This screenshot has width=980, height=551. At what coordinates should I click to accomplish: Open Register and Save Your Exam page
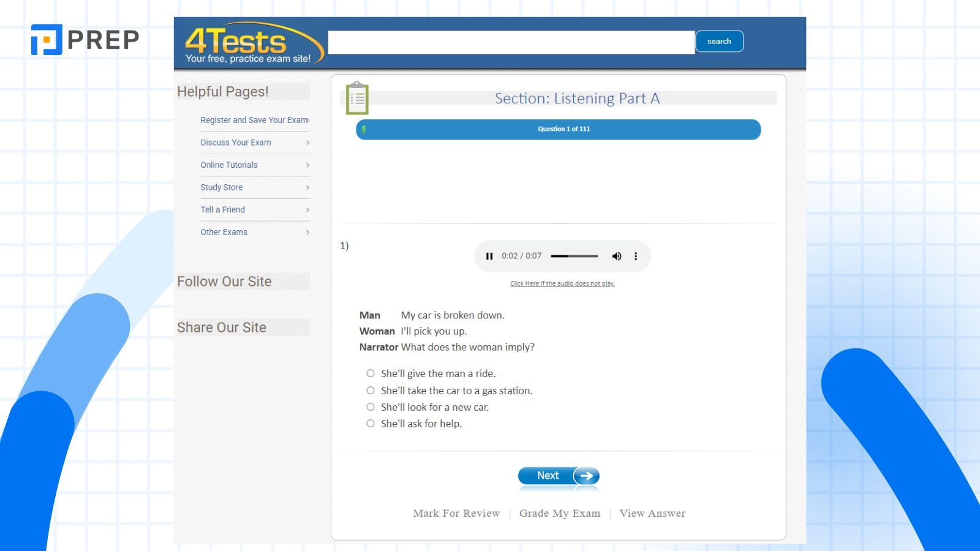pyautogui.click(x=254, y=120)
